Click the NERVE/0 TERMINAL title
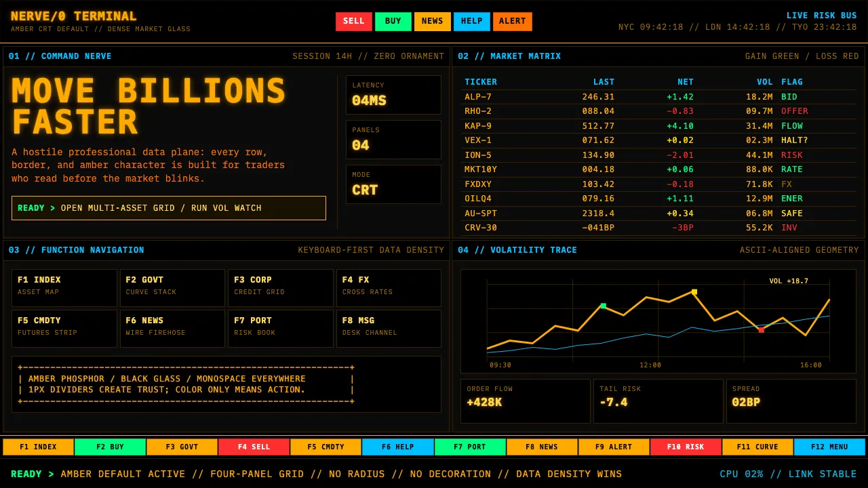Image resolution: width=868 pixels, height=488 pixels. pos(74,16)
